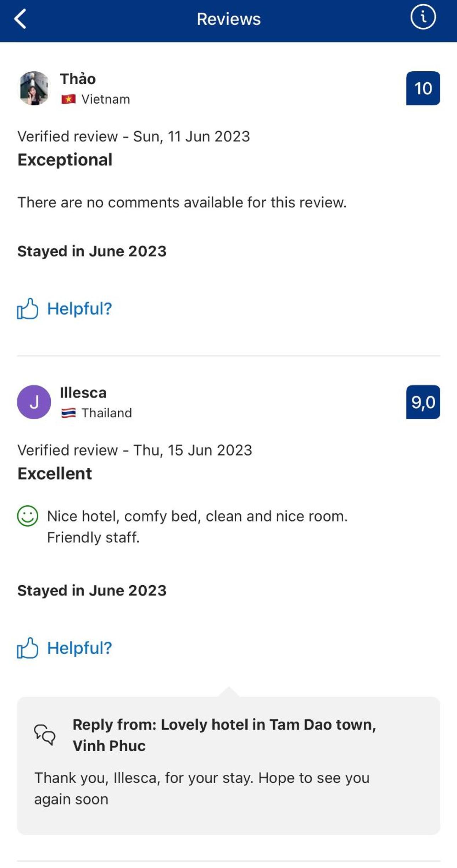Tap the back arrow in header
Viewport: 457px width, 868px height.
(x=21, y=19)
